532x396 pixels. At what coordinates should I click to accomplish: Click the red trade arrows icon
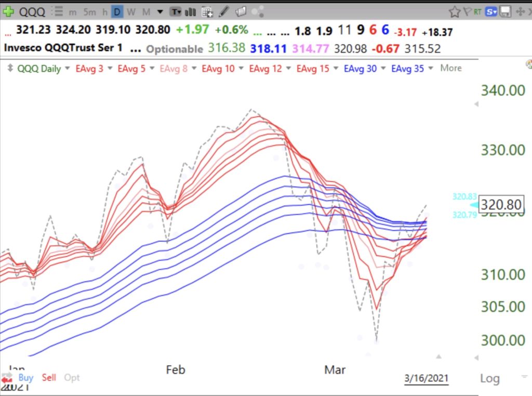[x=6, y=378]
